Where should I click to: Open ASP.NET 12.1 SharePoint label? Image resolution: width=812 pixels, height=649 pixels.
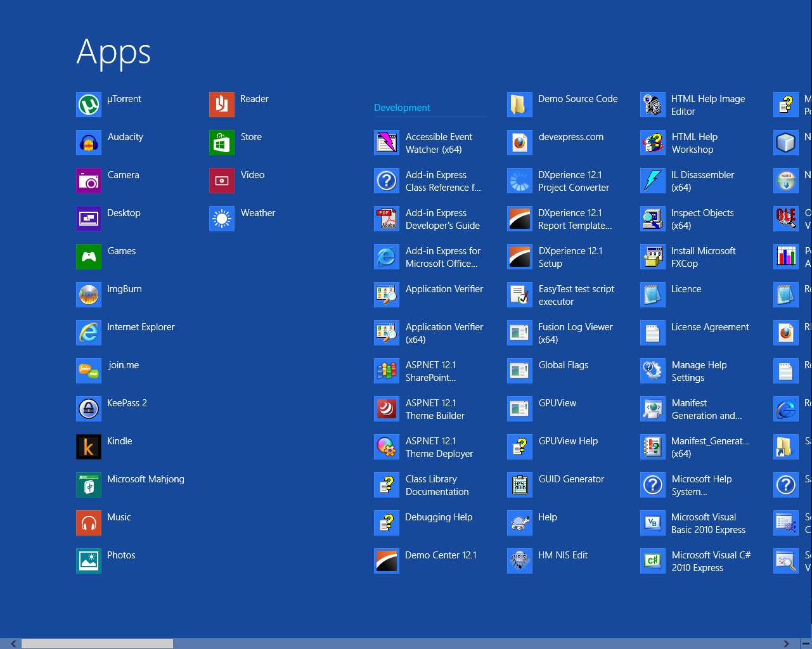431,371
